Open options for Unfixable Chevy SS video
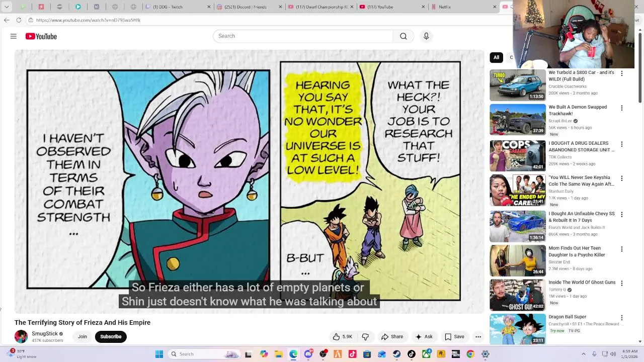Image resolution: width=644 pixels, height=362 pixels. coord(622,215)
